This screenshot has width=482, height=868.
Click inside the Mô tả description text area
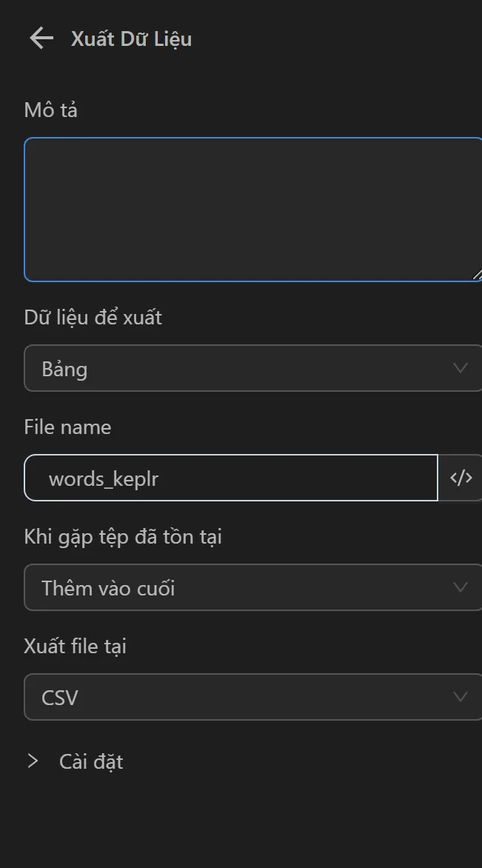(252, 209)
